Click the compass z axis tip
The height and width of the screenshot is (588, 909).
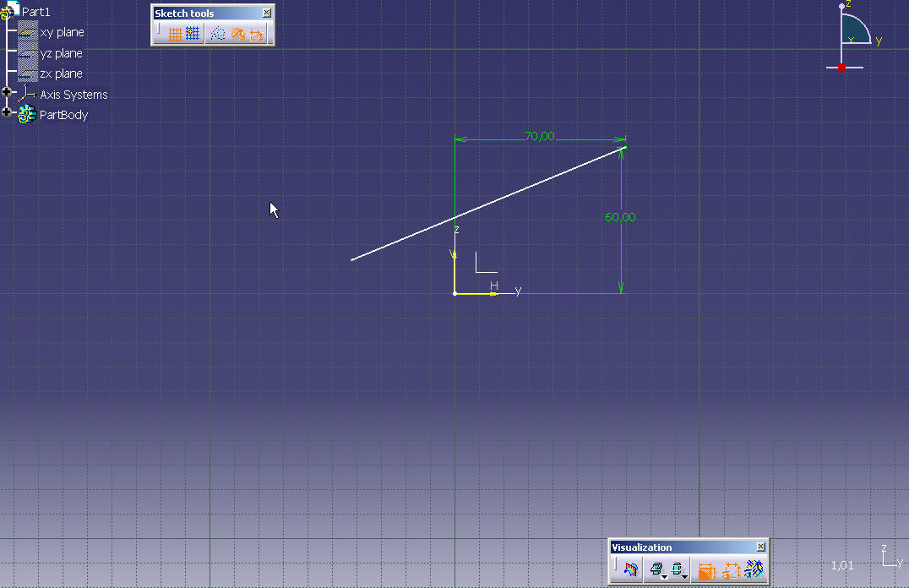coord(841,7)
